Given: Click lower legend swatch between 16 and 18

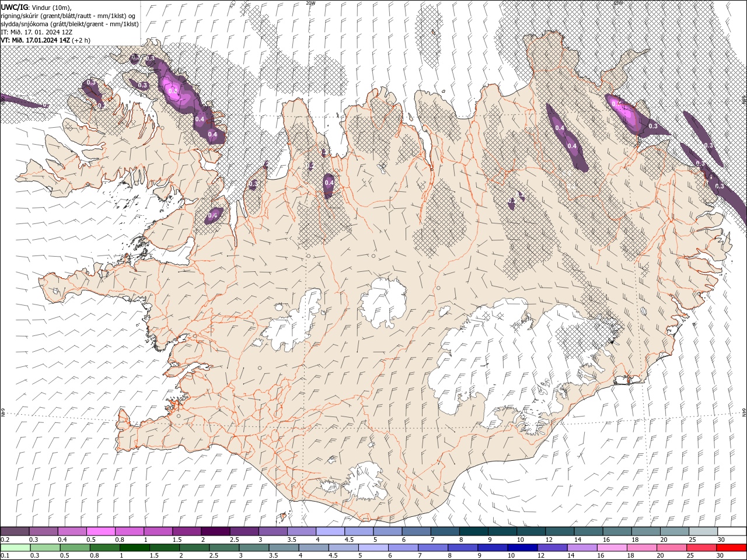Looking at the screenshot, I should pyautogui.click(x=611, y=548).
